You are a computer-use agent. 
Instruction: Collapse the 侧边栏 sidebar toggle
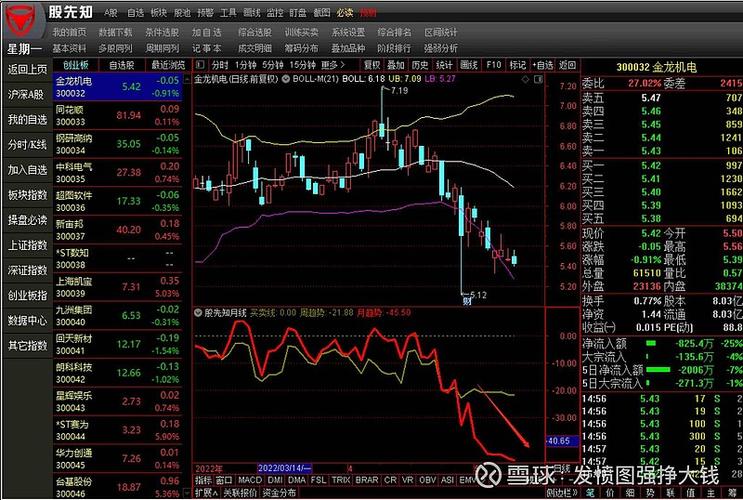click(560, 493)
